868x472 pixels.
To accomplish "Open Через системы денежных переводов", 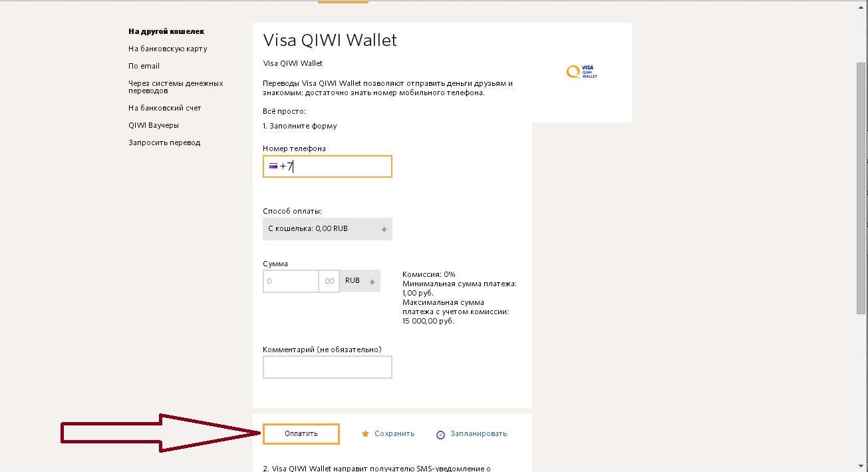I will tap(176, 87).
